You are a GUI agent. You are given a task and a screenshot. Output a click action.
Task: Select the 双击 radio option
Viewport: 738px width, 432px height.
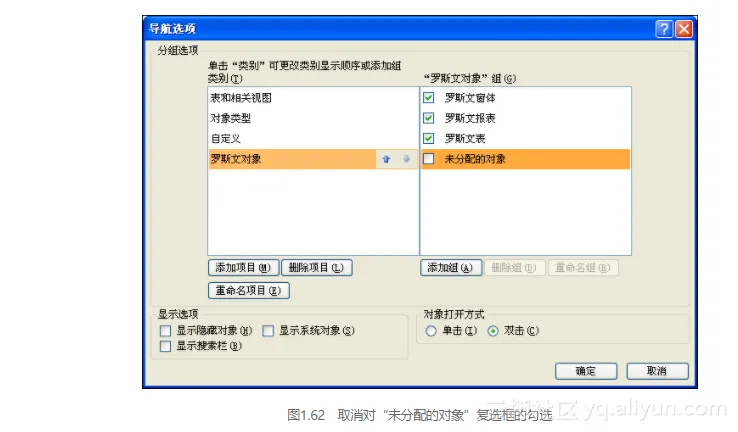(x=493, y=331)
